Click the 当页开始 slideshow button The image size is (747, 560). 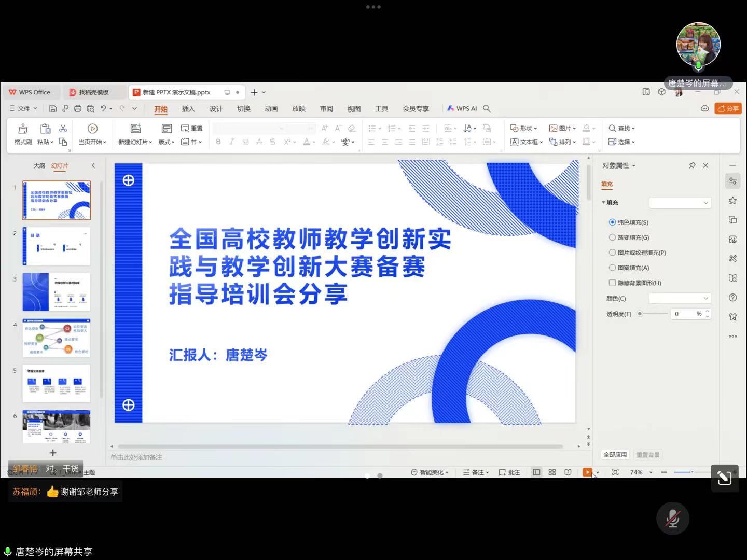tap(92, 134)
